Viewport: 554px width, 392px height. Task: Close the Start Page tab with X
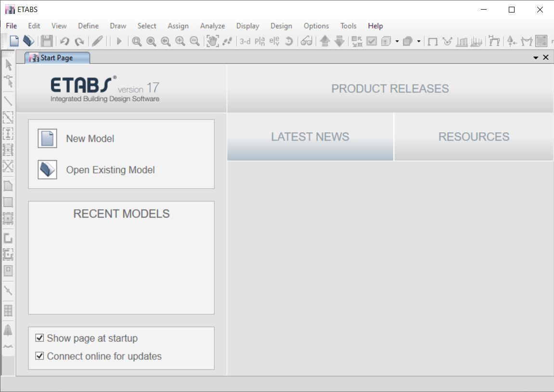click(546, 58)
